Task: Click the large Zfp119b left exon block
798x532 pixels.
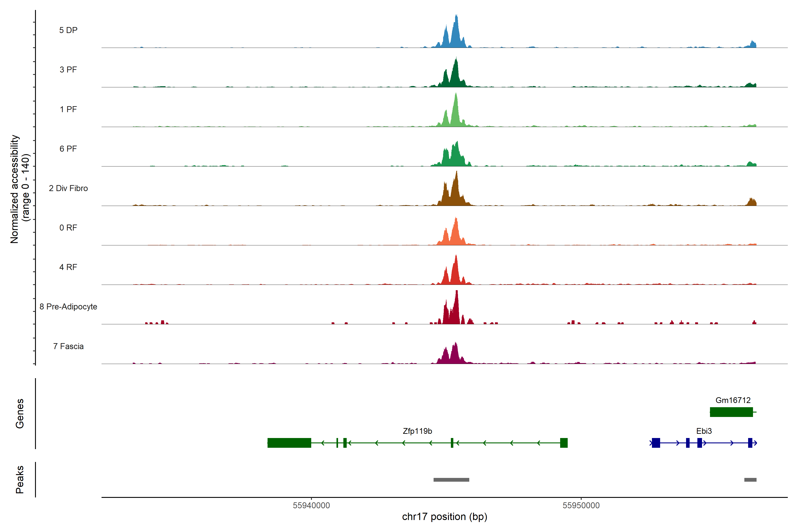Action: click(x=289, y=443)
